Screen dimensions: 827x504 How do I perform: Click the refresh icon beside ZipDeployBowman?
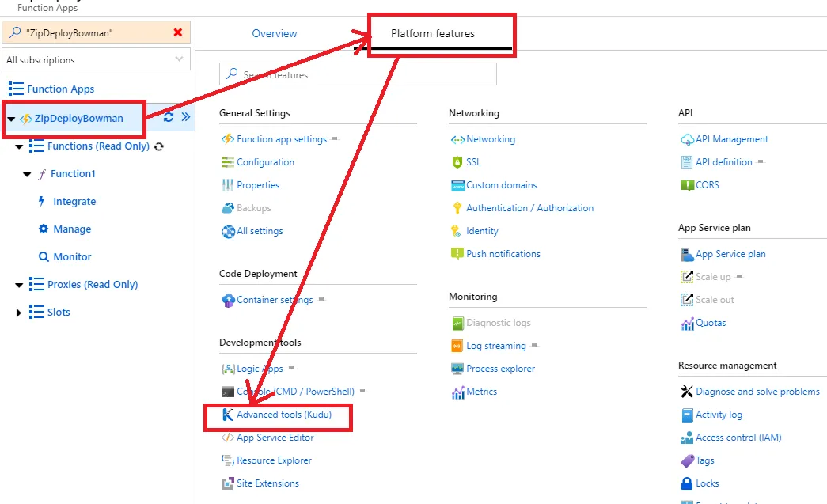click(169, 117)
